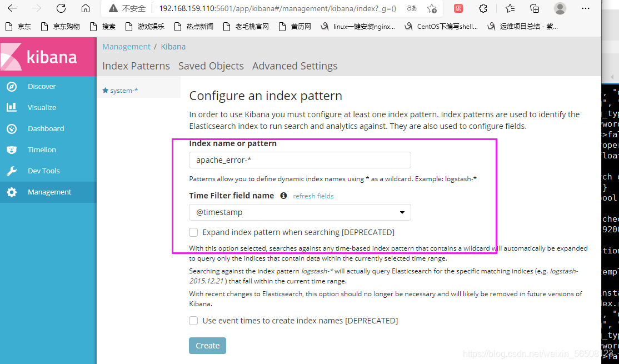The image size is (619, 364).
Task: Enable Expand index pattern when searching checkbox
Action: pyautogui.click(x=193, y=232)
